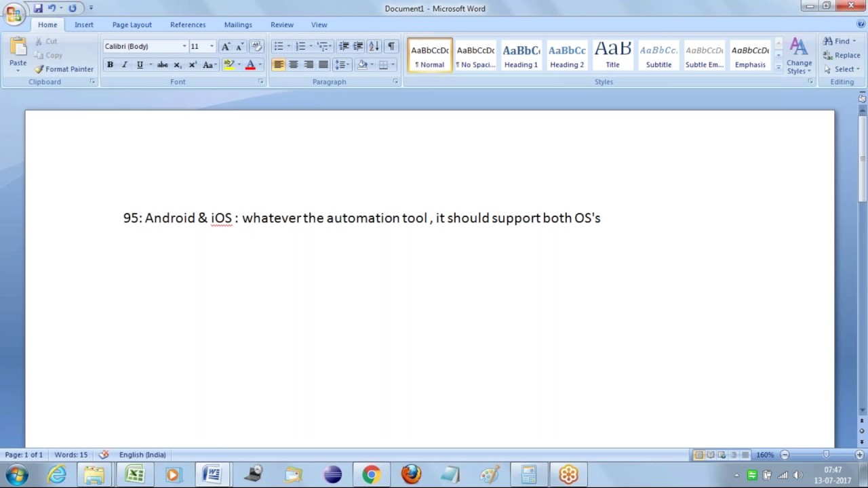868x488 pixels.
Task: Open Change Styles options
Action: pyautogui.click(x=800, y=56)
